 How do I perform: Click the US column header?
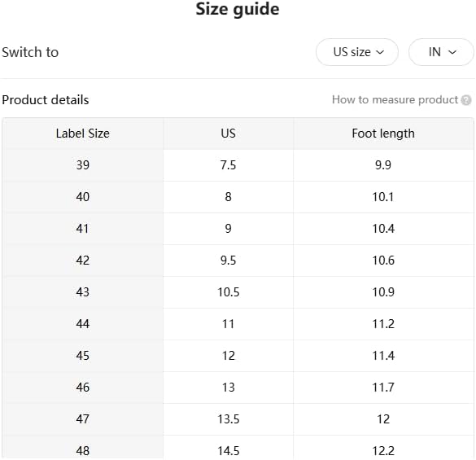tap(229, 134)
